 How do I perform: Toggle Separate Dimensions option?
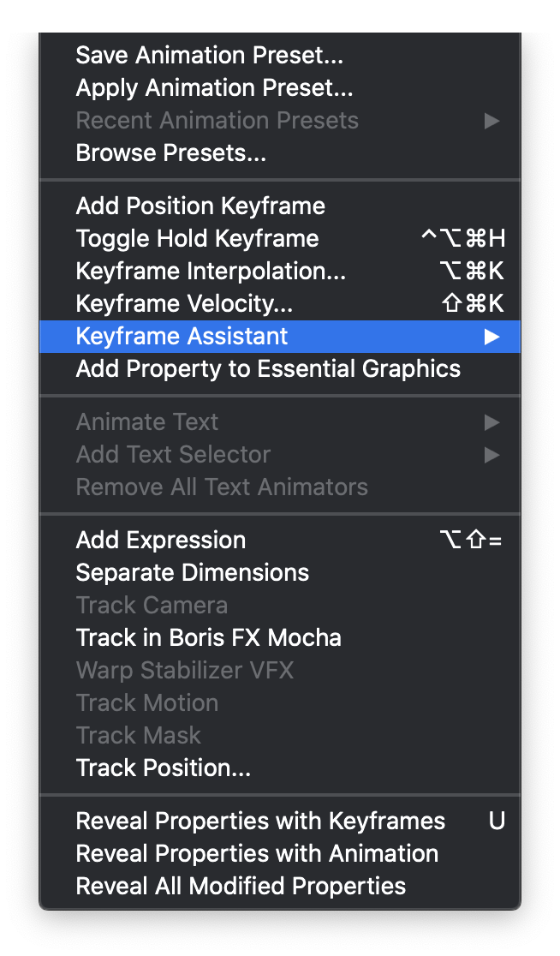click(192, 573)
